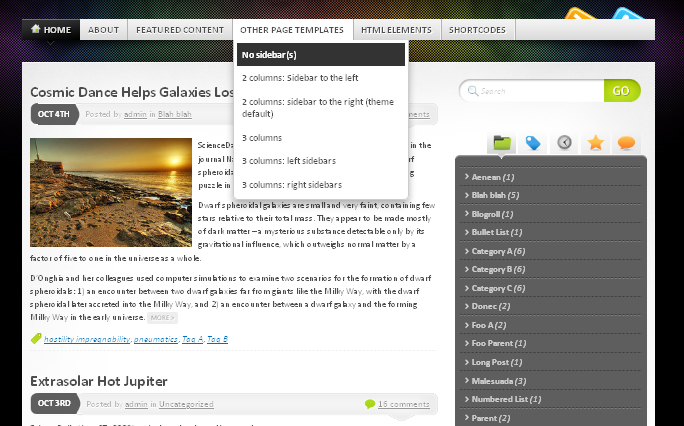Switch to the blue tags tab icon
The height and width of the screenshot is (426, 684).
(x=533, y=143)
